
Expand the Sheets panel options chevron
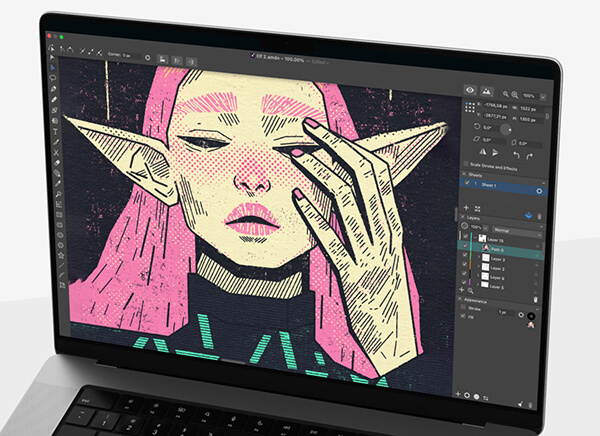click(543, 183)
